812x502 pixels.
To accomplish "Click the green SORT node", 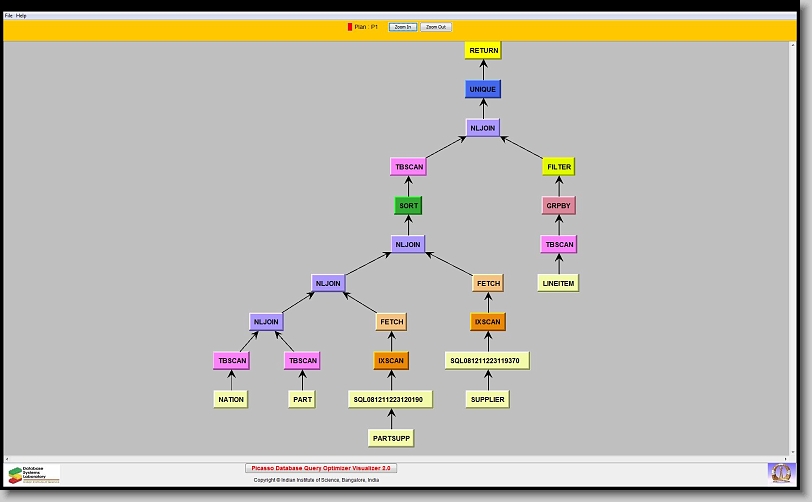I will coord(408,206).
